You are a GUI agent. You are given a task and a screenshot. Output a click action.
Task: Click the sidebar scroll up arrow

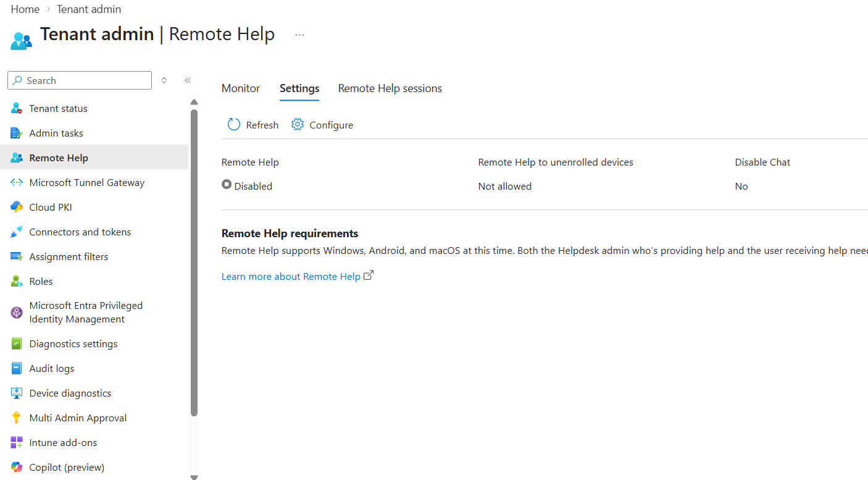click(194, 103)
